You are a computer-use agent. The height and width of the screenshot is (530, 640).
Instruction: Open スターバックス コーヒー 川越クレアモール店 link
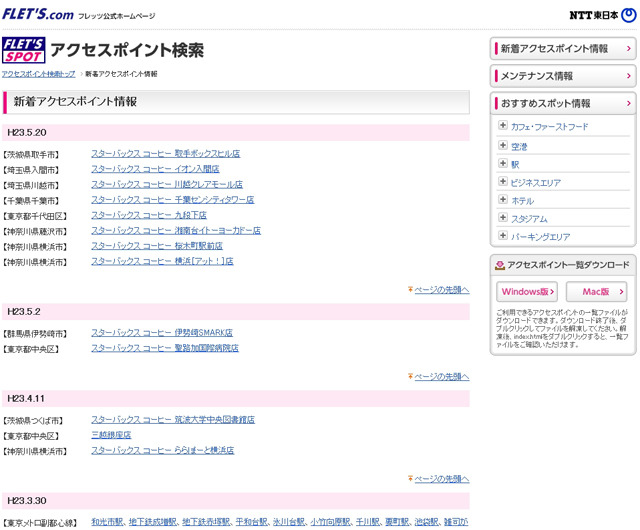click(167, 185)
